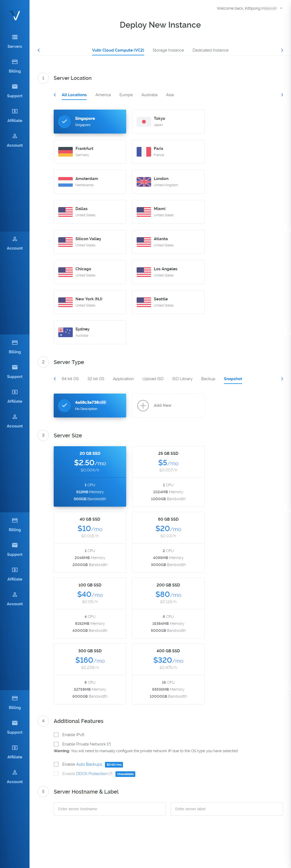The height and width of the screenshot is (868, 291).
Task: Click left chevron before 64 bit OS
Action: pyautogui.click(x=55, y=379)
